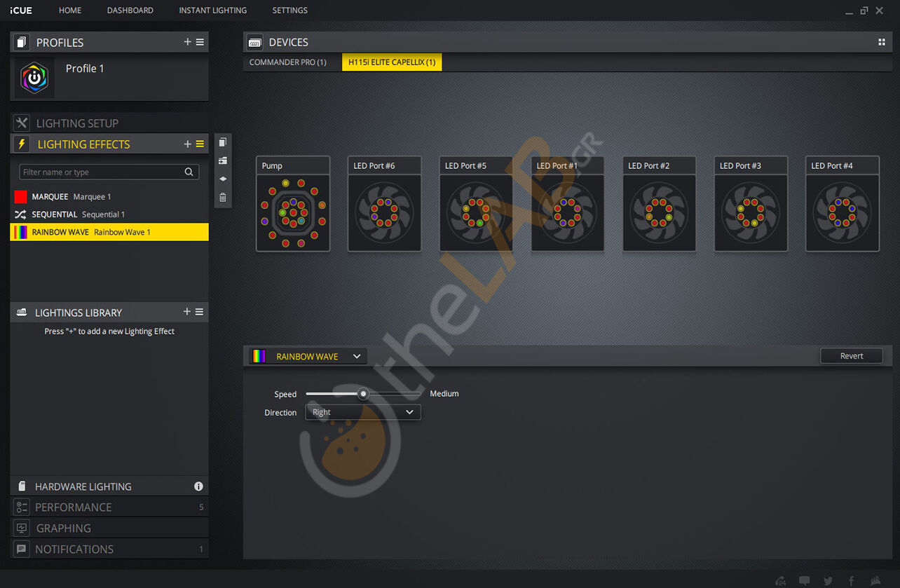Click the Profiles panel icon

21,42
